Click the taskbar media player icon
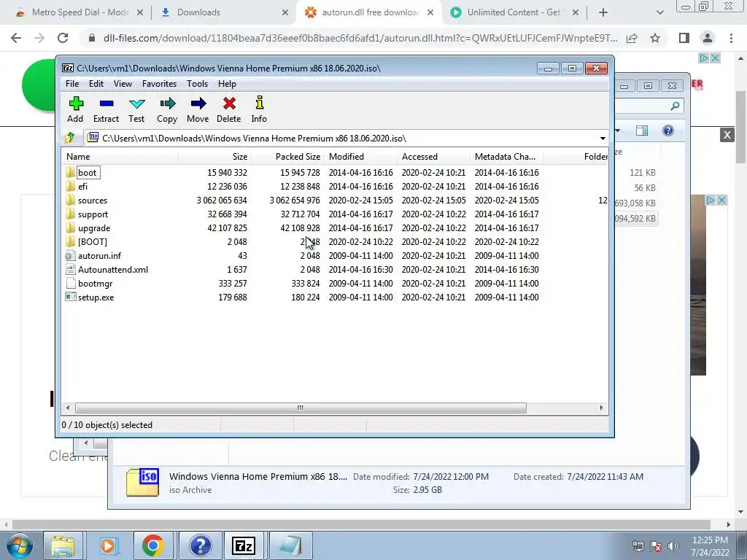Screen dimensions: 747x560 (x=108, y=545)
